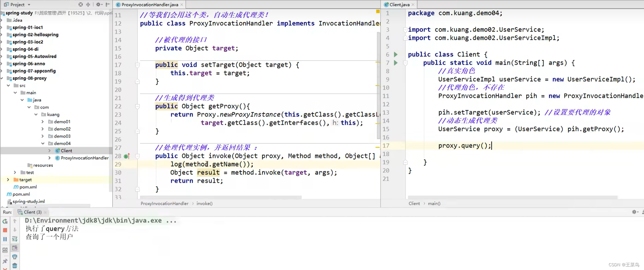
Task: Select spring-07-appconfig module
Action: 34,71
